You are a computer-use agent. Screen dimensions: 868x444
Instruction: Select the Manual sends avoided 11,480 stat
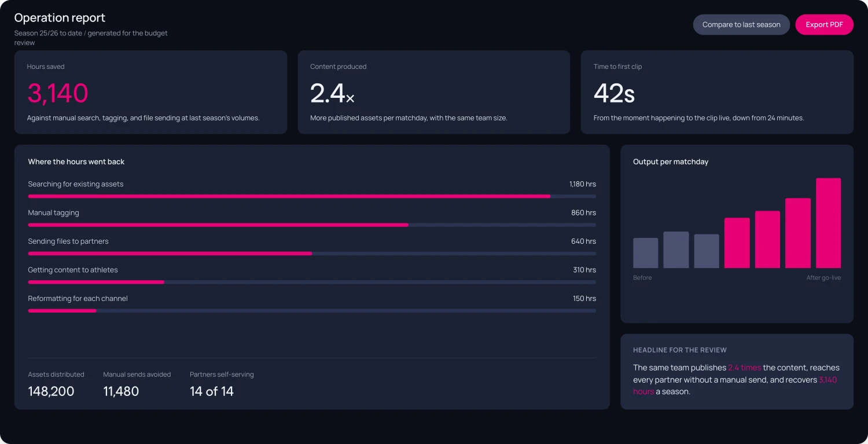(x=137, y=385)
